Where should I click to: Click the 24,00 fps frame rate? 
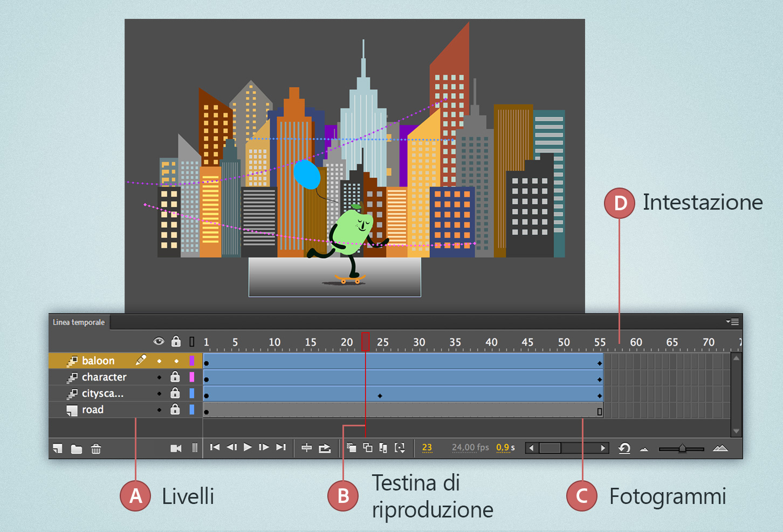(x=470, y=447)
